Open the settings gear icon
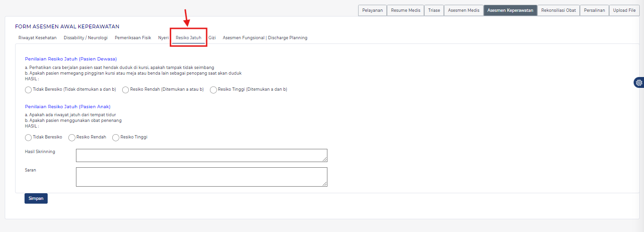 [639, 83]
